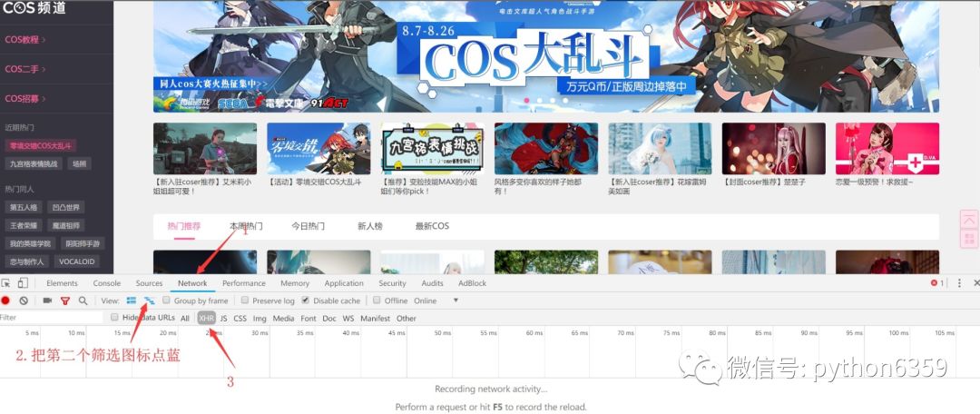Uncheck the Disable cache checkbox
980x414 pixels.
point(305,301)
